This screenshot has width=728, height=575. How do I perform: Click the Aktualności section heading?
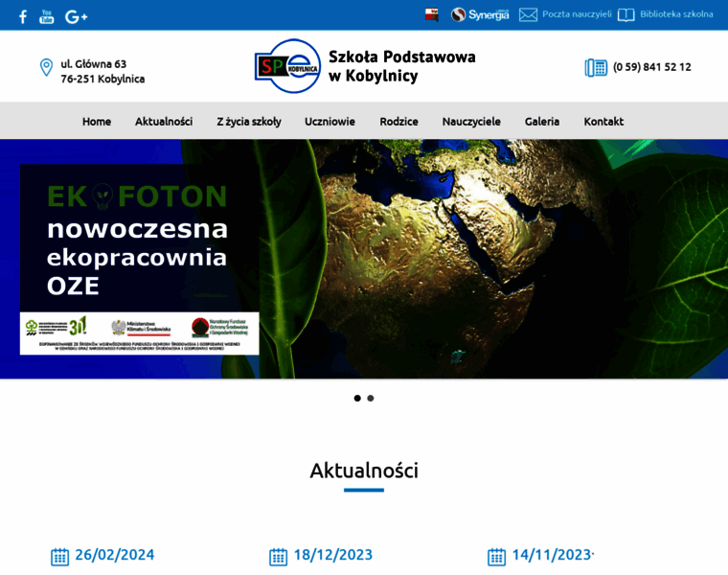[364, 471]
